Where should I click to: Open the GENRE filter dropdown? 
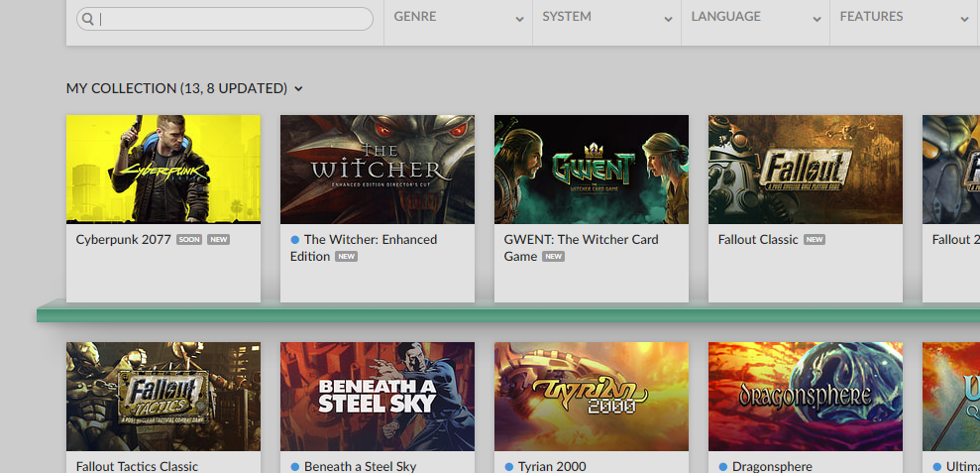(x=458, y=18)
